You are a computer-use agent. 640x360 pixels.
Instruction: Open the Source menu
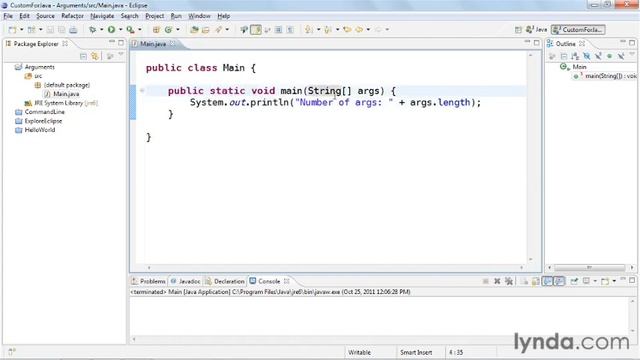45,16
